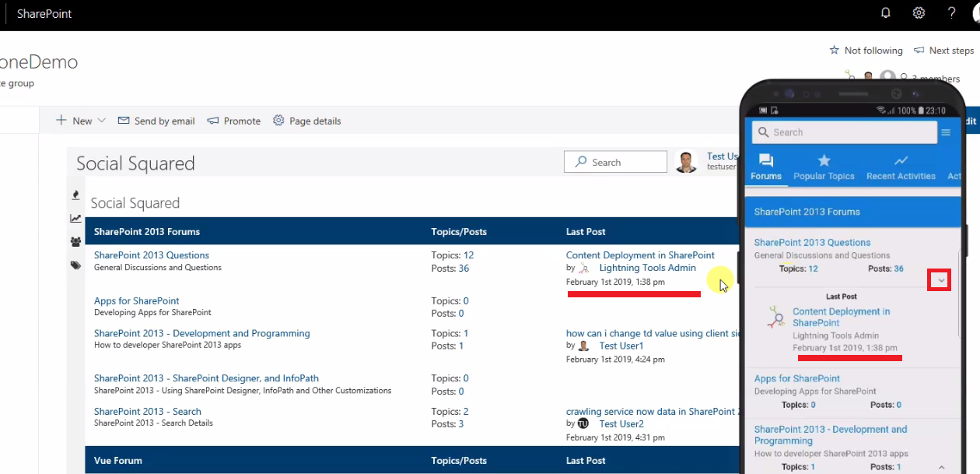Image resolution: width=980 pixels, height=474 pixels.
Task: Click the envelope icon for Send by email
Action: click(x=124, y=121)
